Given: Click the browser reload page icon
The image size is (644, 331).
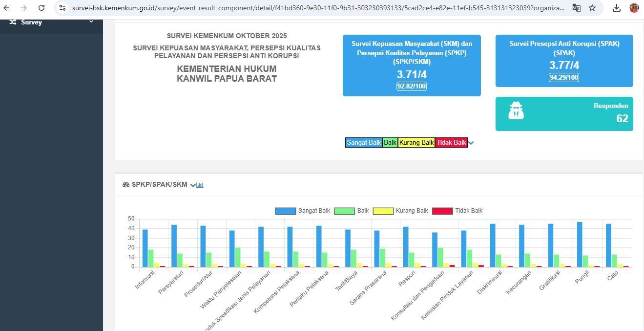Looking at the screenshot, I should tap(42, 8).
